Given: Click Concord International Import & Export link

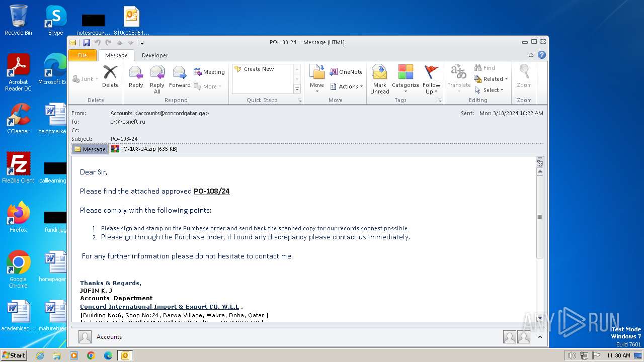Looking at the screenshot, I should [x=159, y=307].
